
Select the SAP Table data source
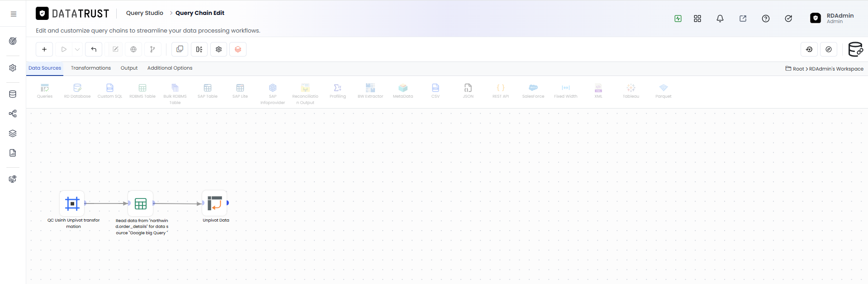[208, 91]
